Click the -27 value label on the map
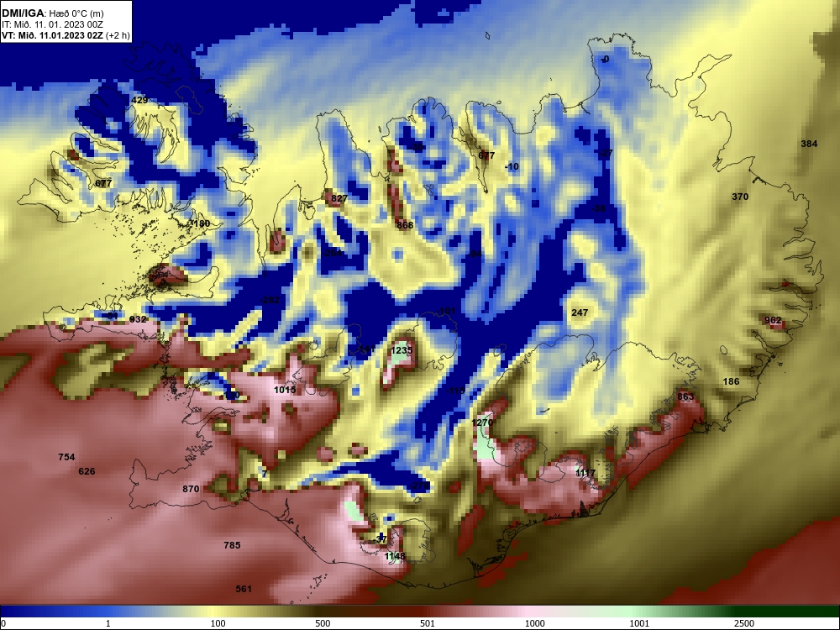Screen dimensions: 840x630 pos(606,153)
